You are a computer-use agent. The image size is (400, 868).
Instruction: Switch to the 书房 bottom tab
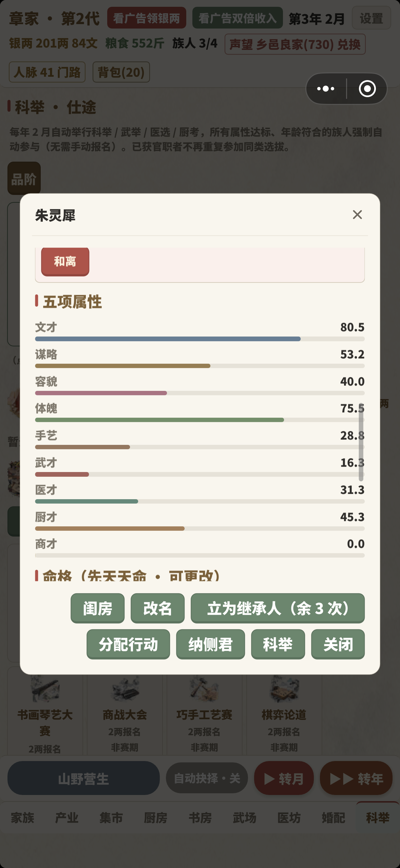pyautogui.click(x=200, y=818)
